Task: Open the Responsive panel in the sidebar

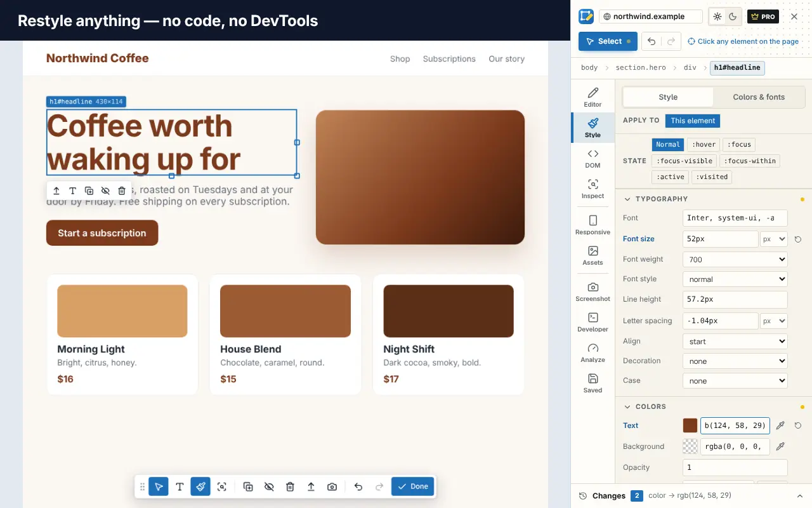Action: (593, 225)
